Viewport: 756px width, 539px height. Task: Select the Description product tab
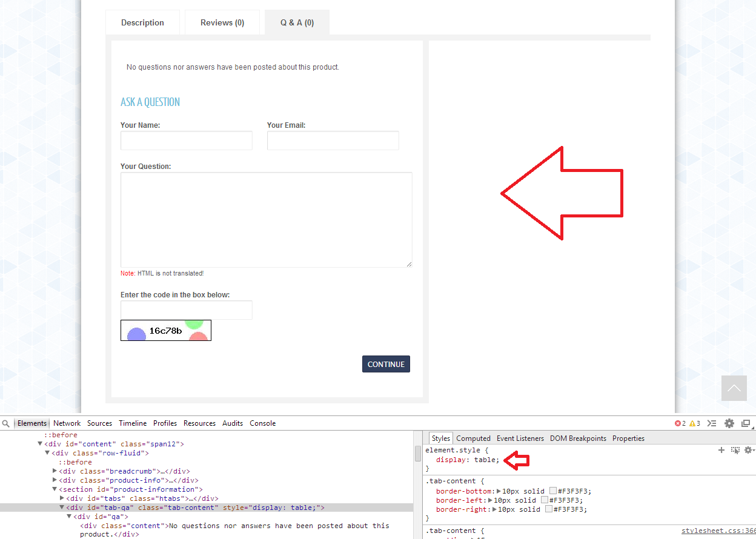[x=142, y=23]
